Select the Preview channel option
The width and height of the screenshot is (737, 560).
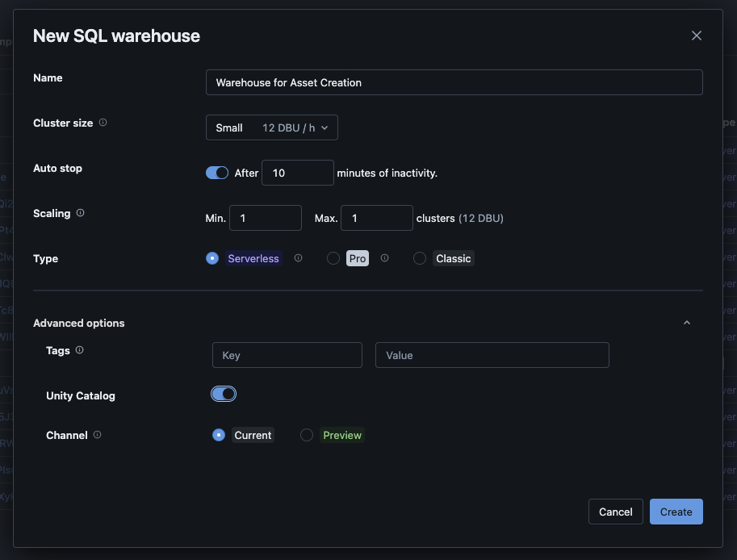click(x=307, y=435)
